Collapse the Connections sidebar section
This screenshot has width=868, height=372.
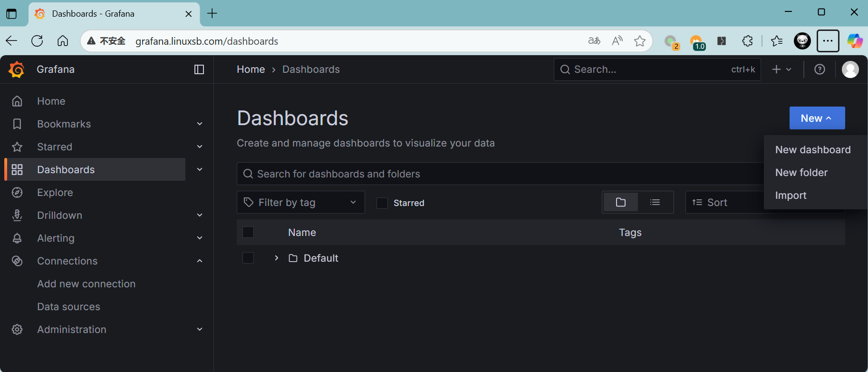coord(200,261)
